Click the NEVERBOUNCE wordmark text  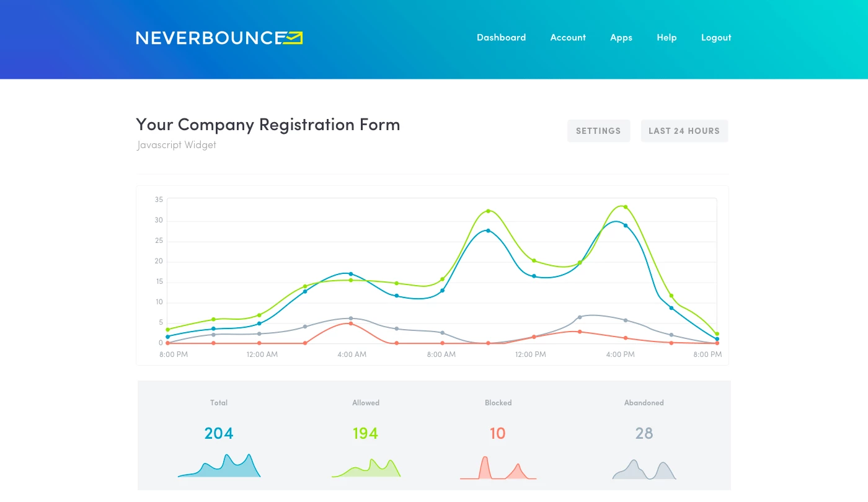click(210, 38)
